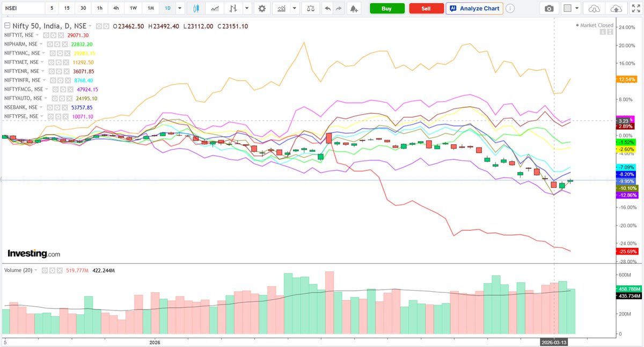Open Volume indicator settings gear
Screen dimensions: 644x347
pos(52,270)
